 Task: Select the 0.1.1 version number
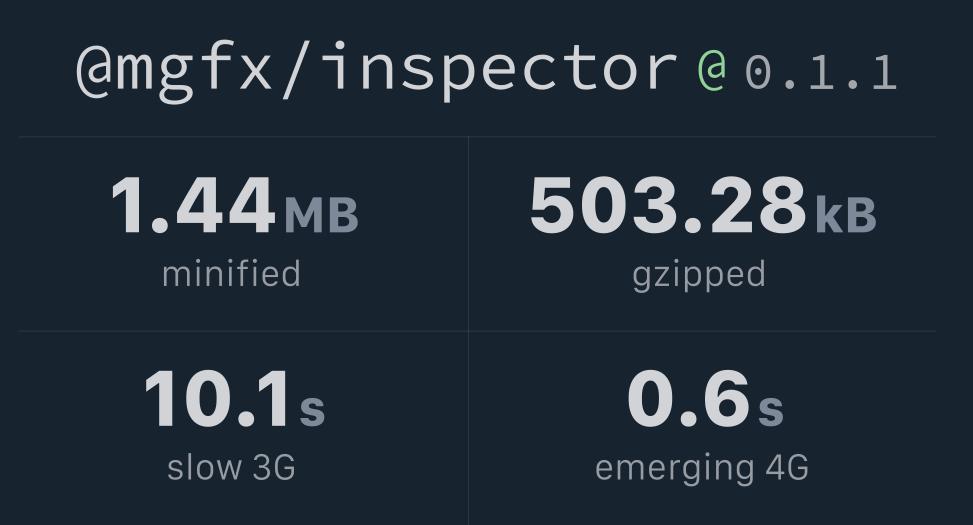pyautogui.click(x=821, y=72)
